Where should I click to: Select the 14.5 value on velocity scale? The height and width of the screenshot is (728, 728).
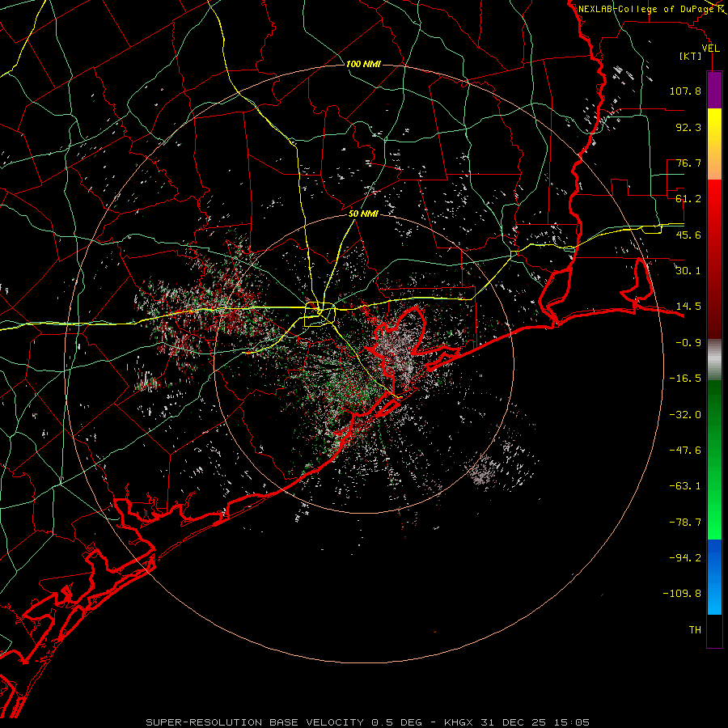(688, 307)
